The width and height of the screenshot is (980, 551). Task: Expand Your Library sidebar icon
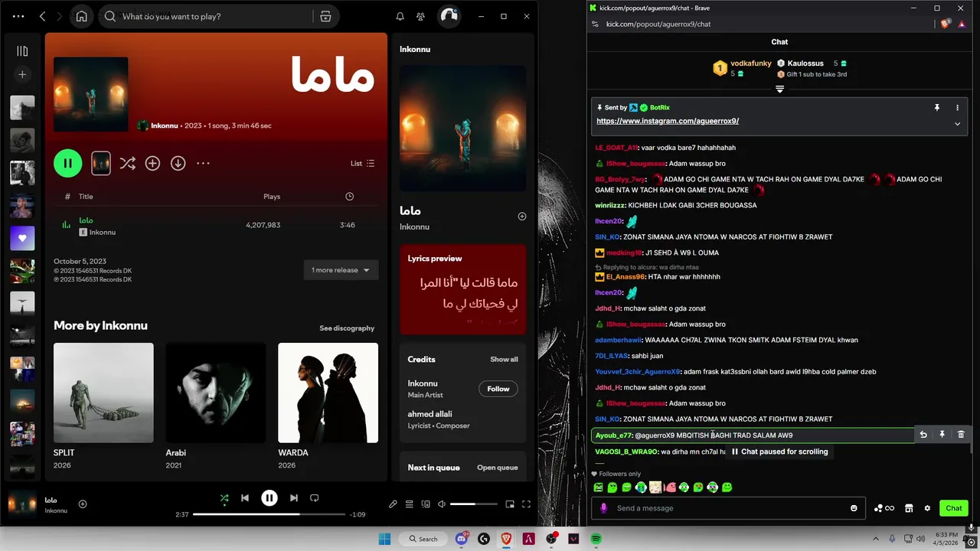tap(22, 51)
